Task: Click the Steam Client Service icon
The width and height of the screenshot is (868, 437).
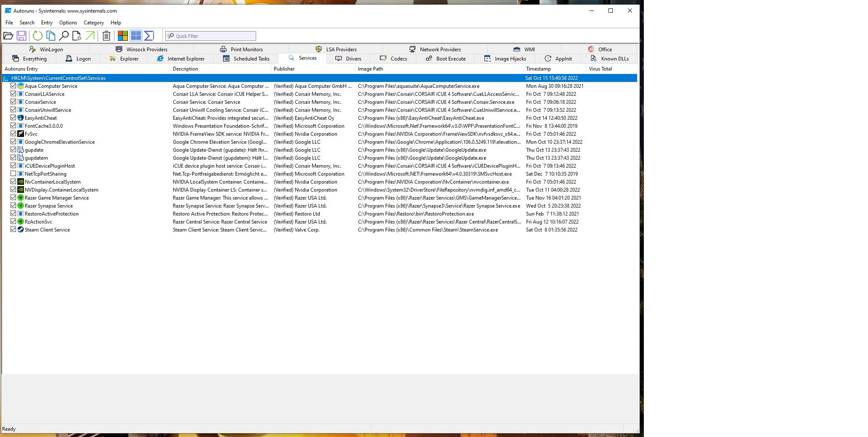Action: pos(21,230)
